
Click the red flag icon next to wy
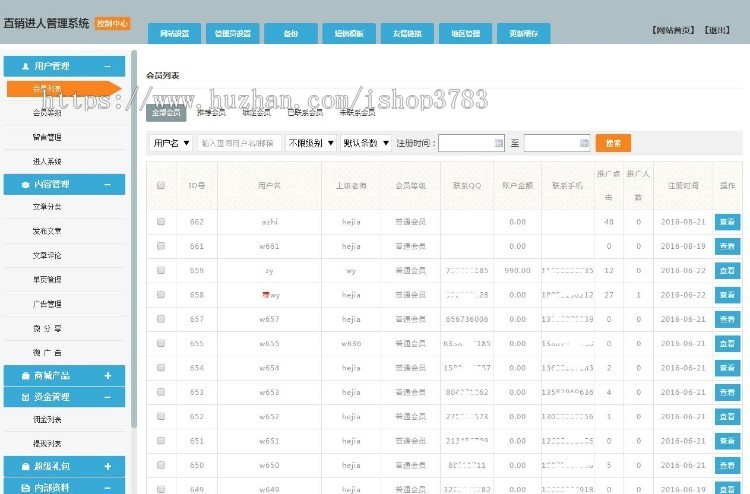pos(265,295)
